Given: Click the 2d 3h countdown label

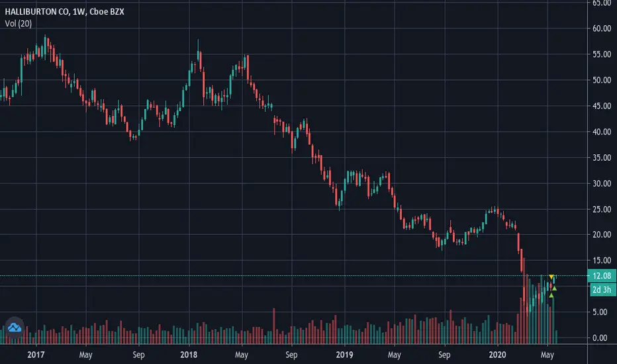Looking at the screenshot, I should point(602,290).
